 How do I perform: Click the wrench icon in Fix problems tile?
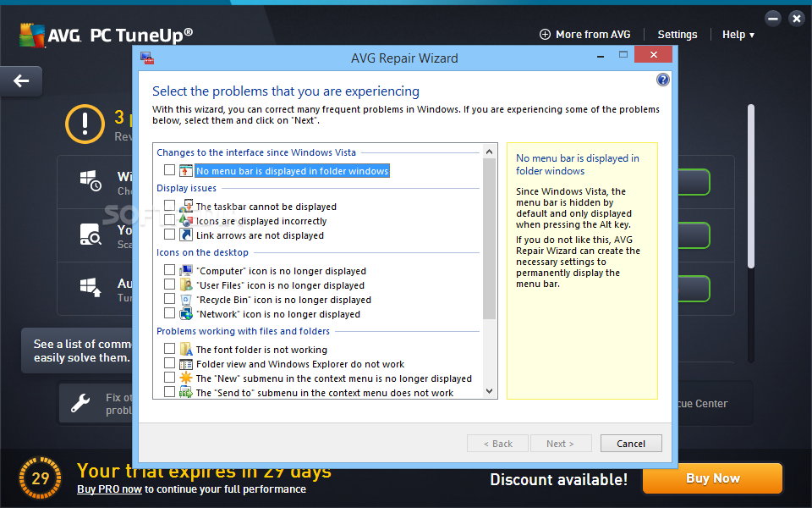click(x=80, y=403)
